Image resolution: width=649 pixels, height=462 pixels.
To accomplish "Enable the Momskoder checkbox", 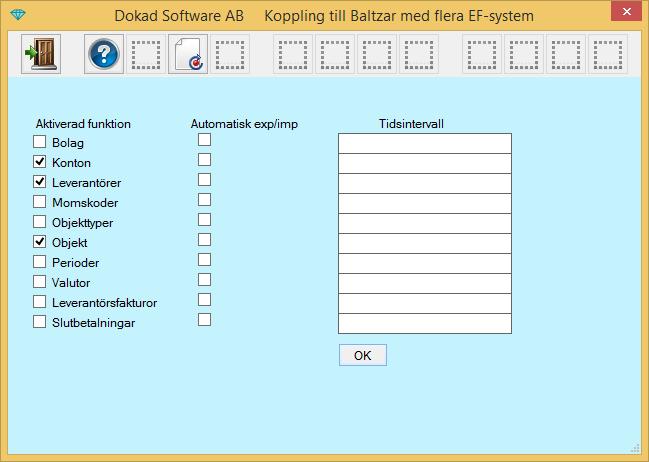I will pyautogui.click(x=39, y=202).
